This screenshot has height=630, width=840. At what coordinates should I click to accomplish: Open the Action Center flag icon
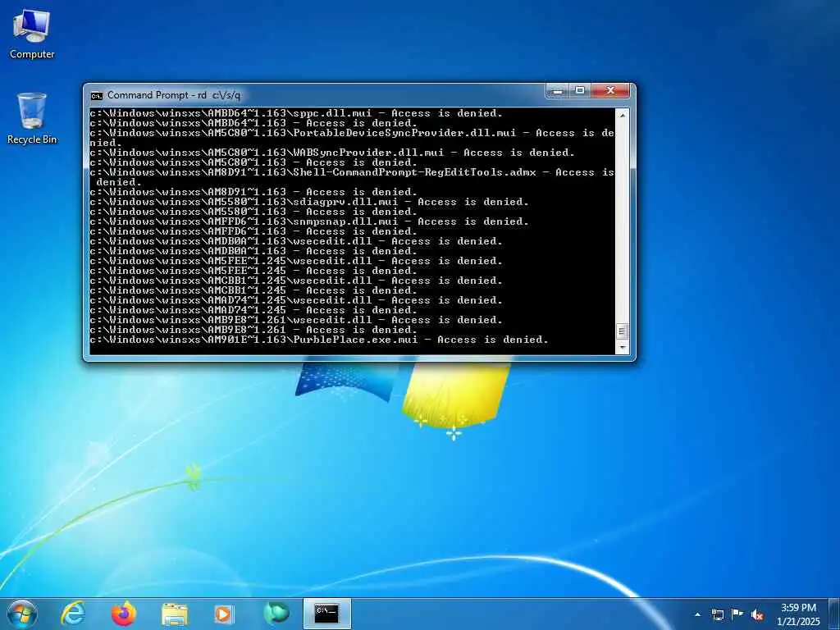(737, 614)
